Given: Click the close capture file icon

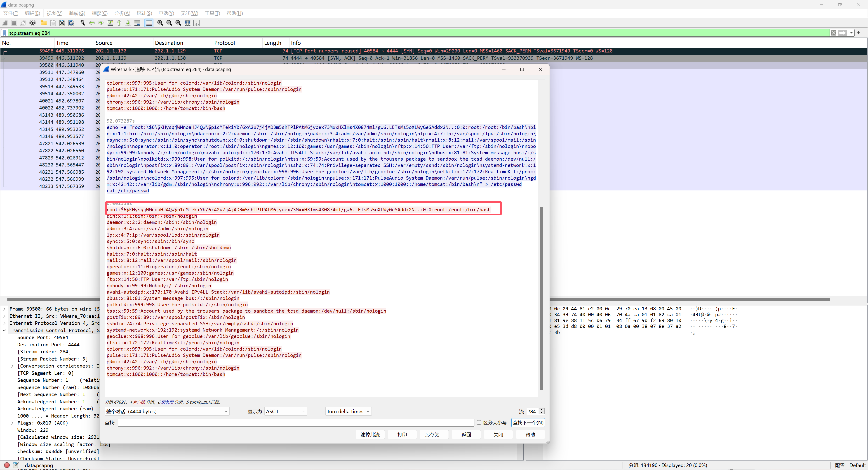Looking at the screenshot, I should 62,23.
